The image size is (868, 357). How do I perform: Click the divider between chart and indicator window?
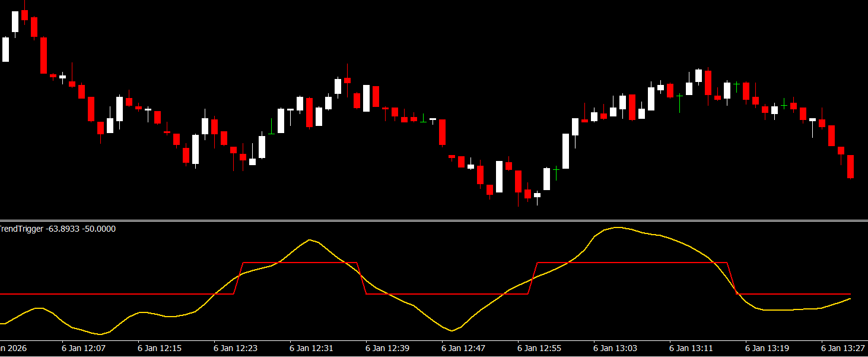point(434,220)
